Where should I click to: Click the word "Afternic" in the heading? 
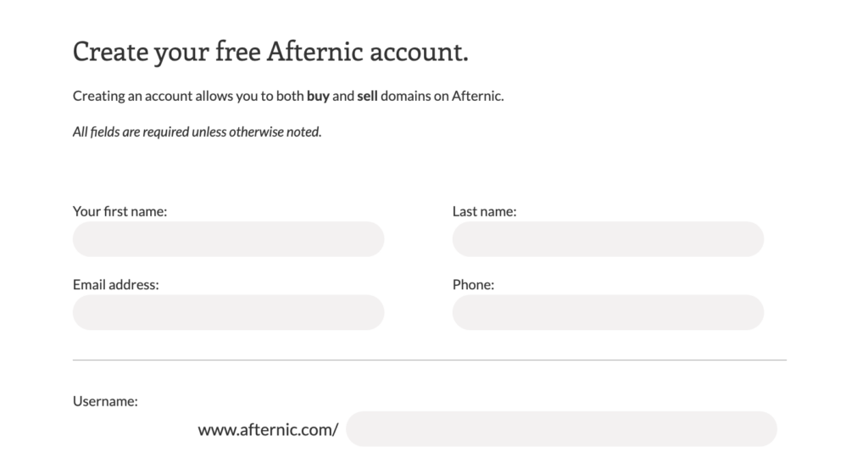click(315, 52)
